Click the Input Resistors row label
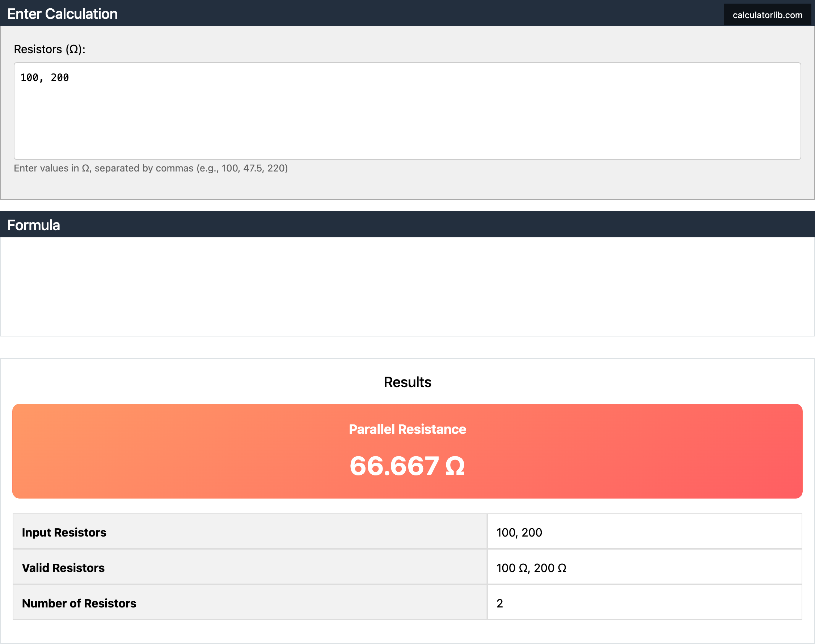 pos(64,533)
